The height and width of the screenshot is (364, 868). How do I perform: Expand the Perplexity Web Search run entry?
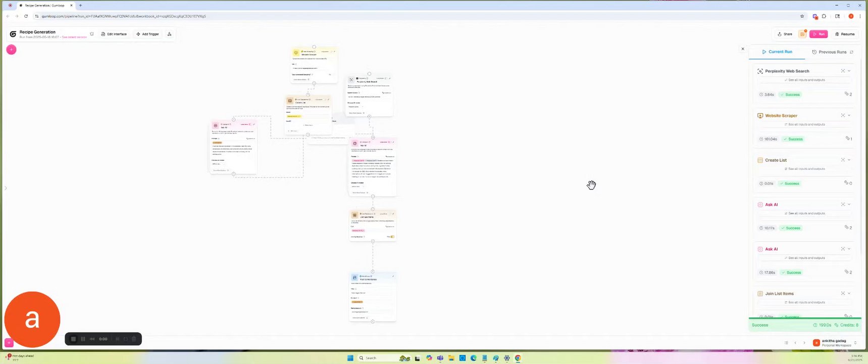(x=849, y=71)
